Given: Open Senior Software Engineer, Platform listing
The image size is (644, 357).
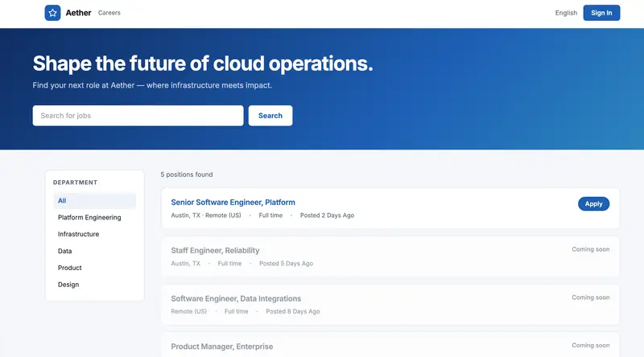Looking at the screenshot, I should click(x=233, y=203).
